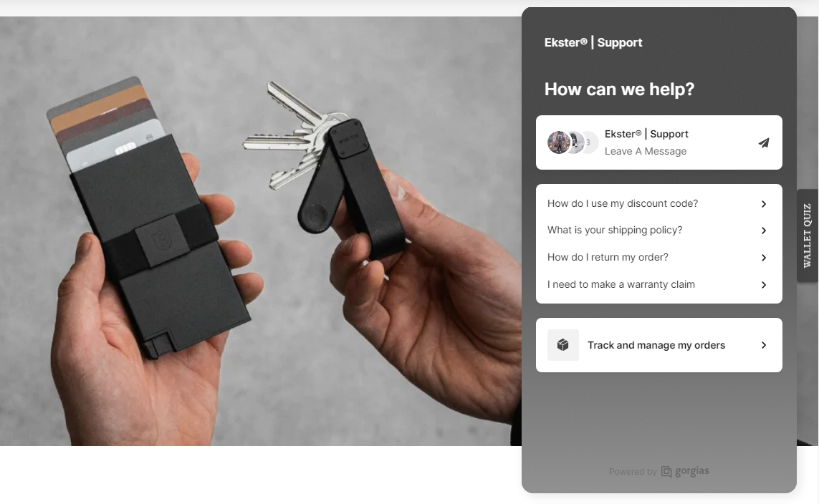Viewport: 819px width, 504px height.
Task: Select "What is your shipping policy?"
Action: pos(658,230)
